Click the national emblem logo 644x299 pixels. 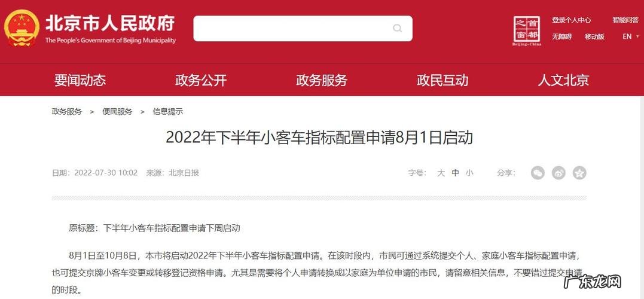coord(22,28)
